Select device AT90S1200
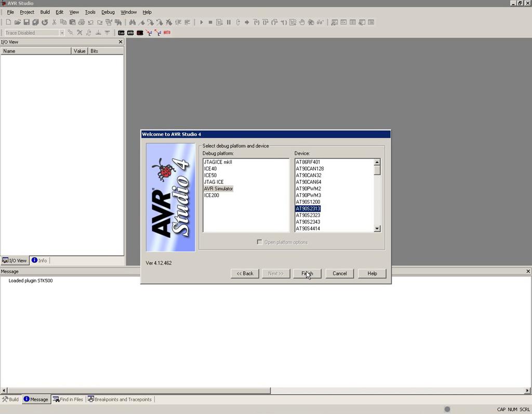 308,202
